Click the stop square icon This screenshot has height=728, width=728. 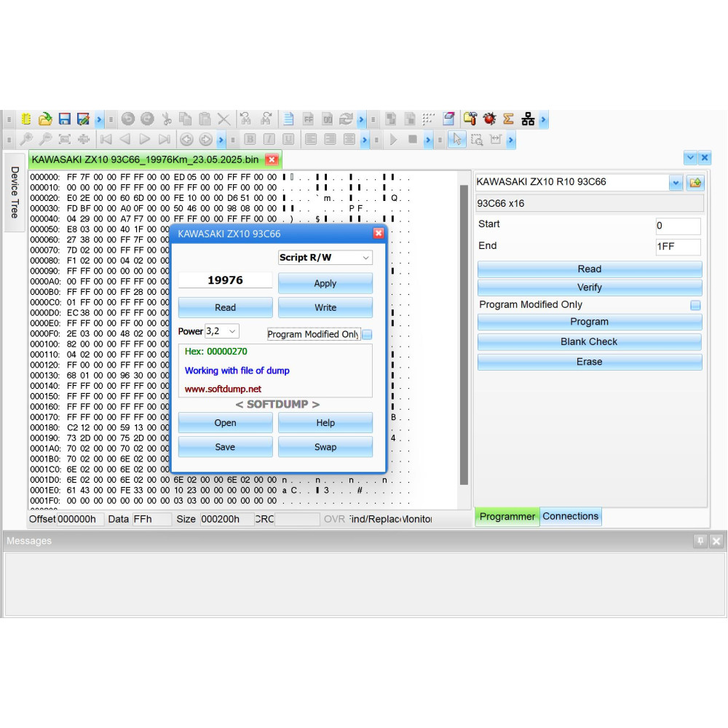pos(412,139)
